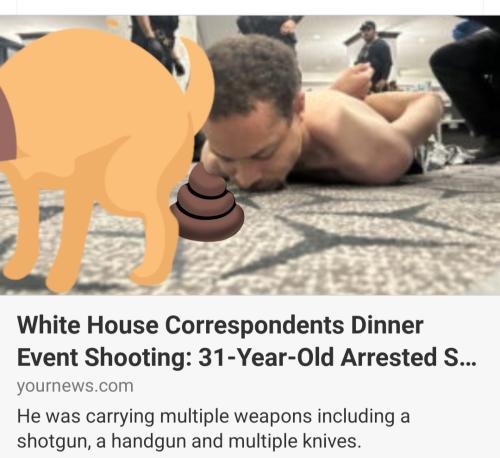Image resolution: width=500 pixels, height=458 pixels.
Task: Tap the dog emoji's curled tail
Action: tap(200, 77)
